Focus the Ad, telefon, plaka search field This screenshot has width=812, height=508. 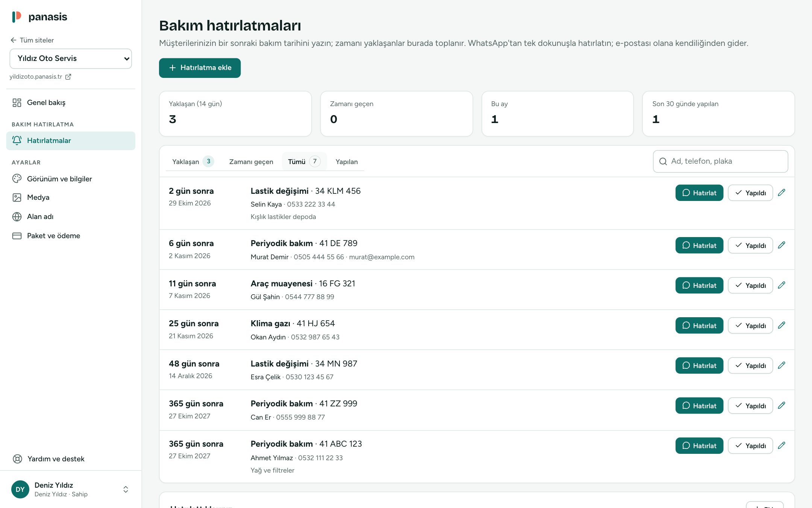click(x=721, y=161)
